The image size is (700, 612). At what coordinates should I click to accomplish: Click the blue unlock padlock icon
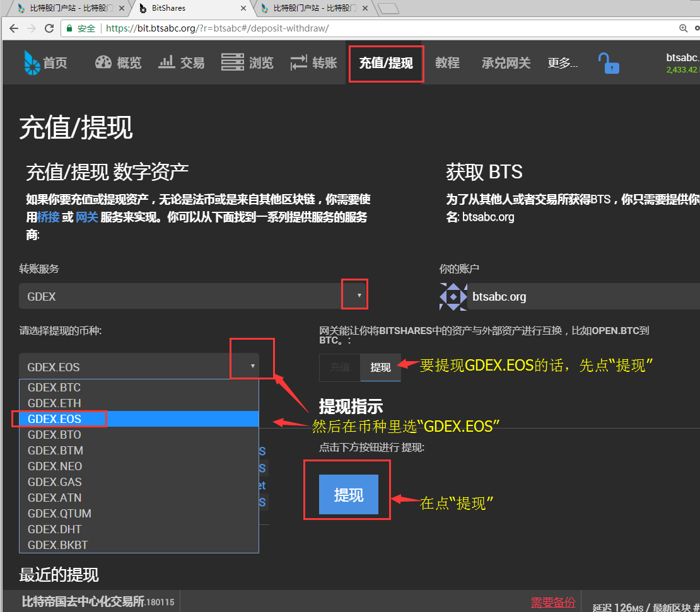[x=609, y=63]
